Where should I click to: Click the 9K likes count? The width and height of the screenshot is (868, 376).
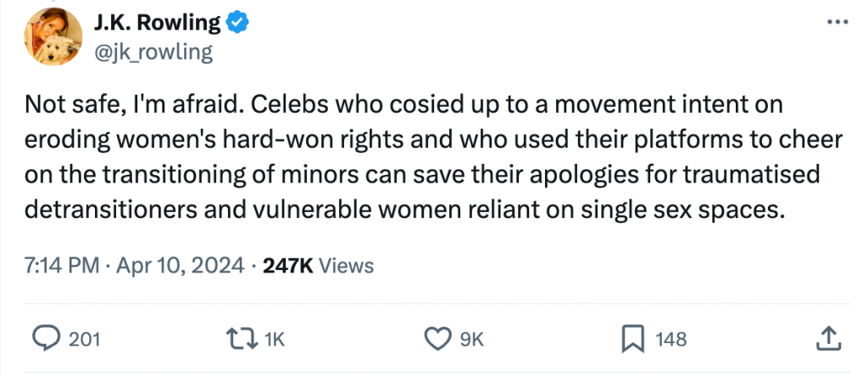pyautogui.click(x=470, y=340)
